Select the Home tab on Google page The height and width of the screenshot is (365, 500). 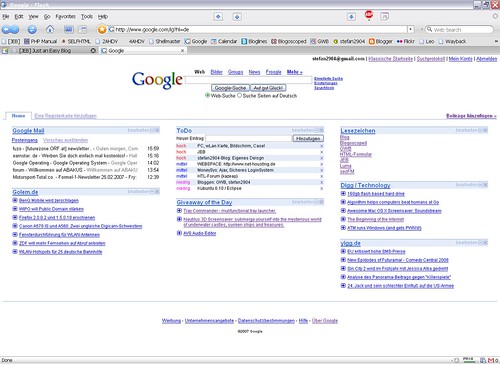point(18,116)
